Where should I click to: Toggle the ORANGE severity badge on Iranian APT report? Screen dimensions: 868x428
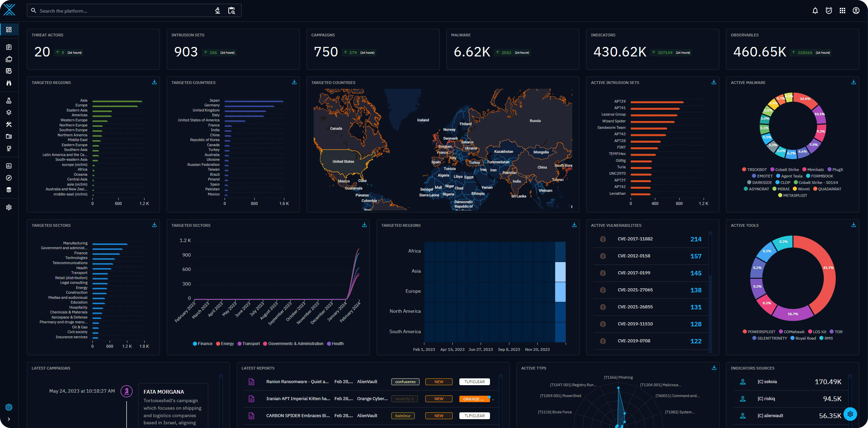474,399
